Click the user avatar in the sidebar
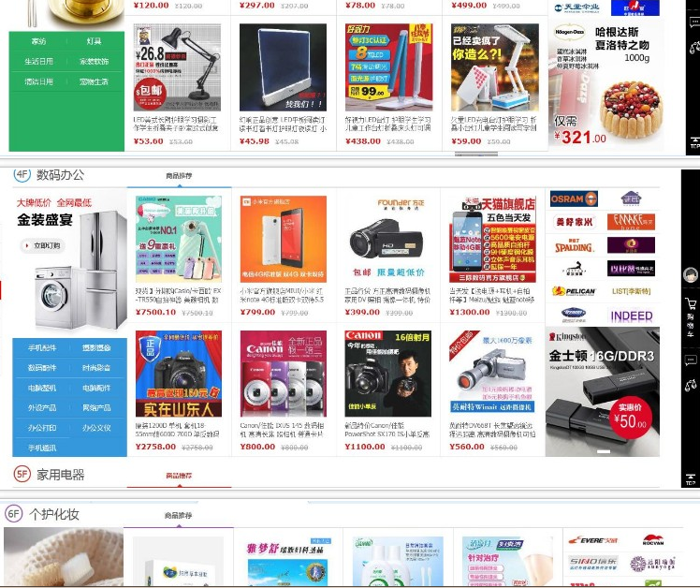700x588 pixels. click(691, 274)
